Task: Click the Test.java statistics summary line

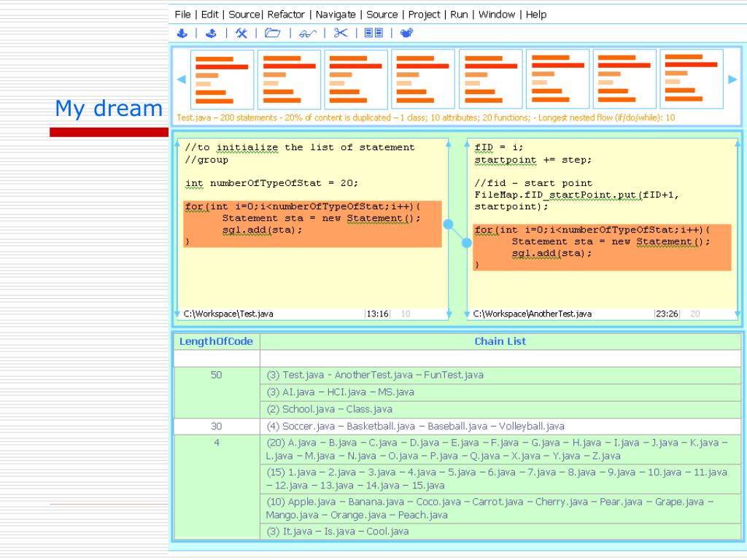Action: [425, 117]
